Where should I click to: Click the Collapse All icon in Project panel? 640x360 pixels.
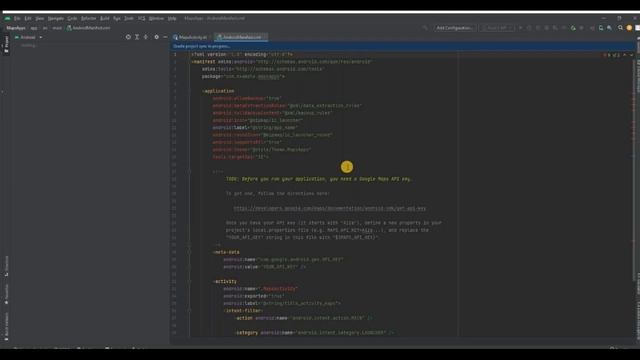(x=146, y=37)
